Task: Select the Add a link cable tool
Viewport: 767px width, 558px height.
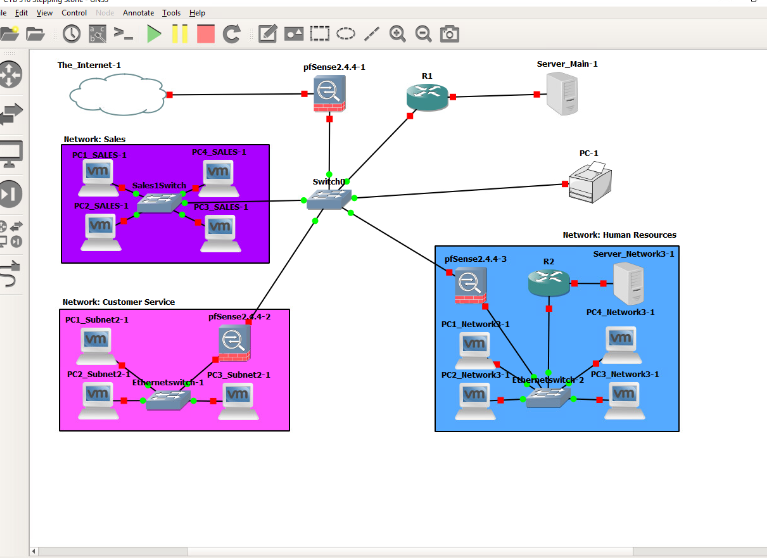Action: (11, 274)
